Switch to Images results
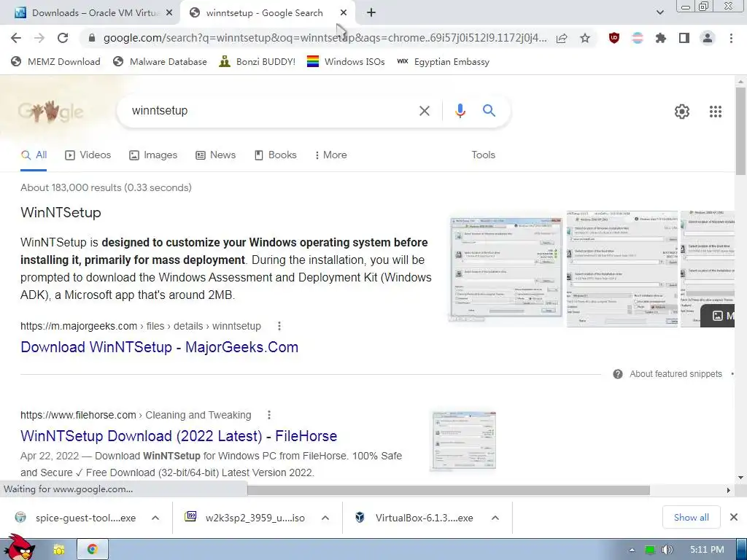 coord(153,155)
